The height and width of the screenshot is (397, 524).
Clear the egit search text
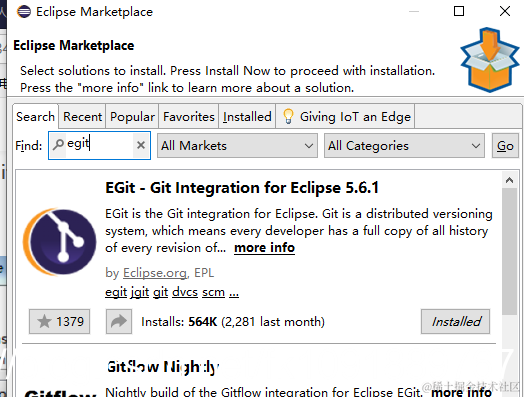[141, 145]
